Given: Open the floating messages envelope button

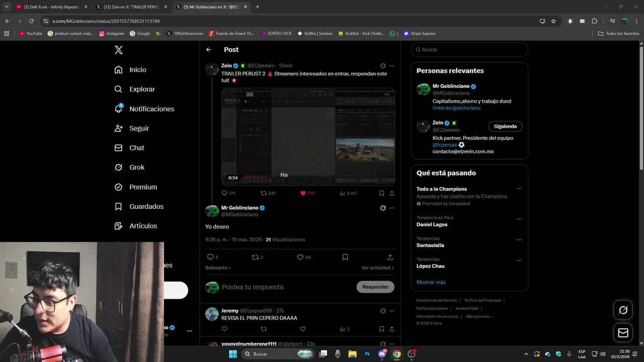Looking at the screenshot, I should pos(623,333).
